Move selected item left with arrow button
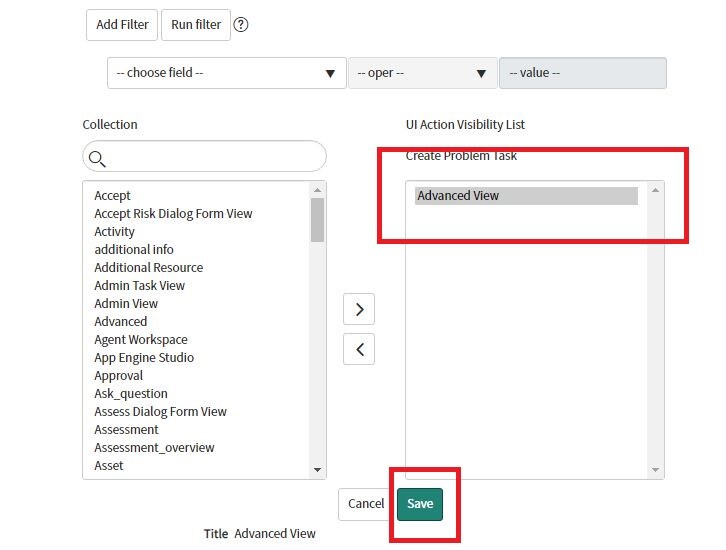 [x=359, y=349]
